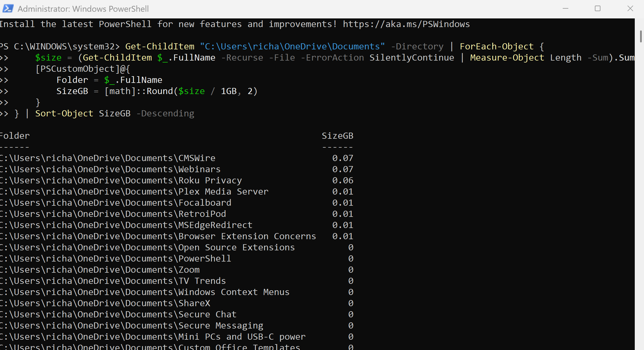This screenshot has height=350, width=644.
Task: Select the Webinars folder path row
Action: click(x=177, y=169)
